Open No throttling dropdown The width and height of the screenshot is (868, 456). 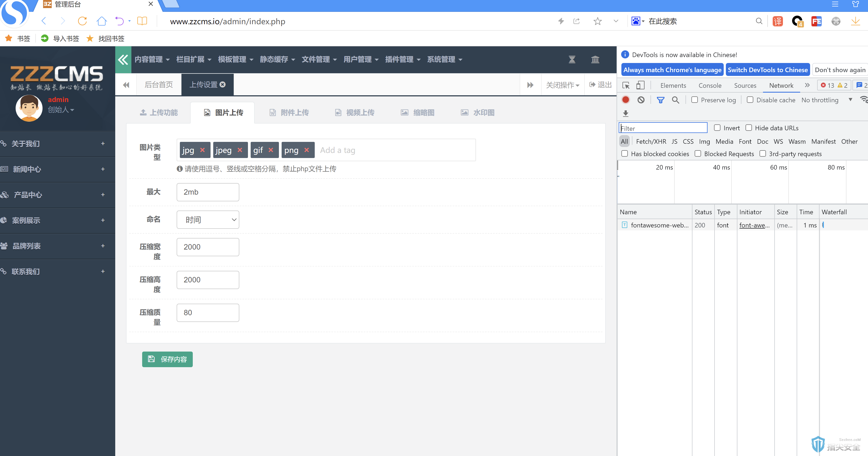click(827, 100)
